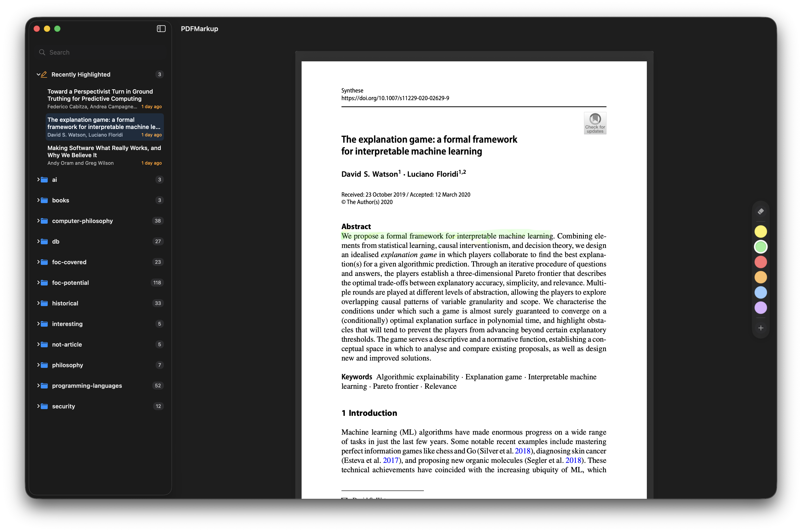802x532 pixels.
Task: Toggle the sidebar panel icon
Action: [161, 29]
